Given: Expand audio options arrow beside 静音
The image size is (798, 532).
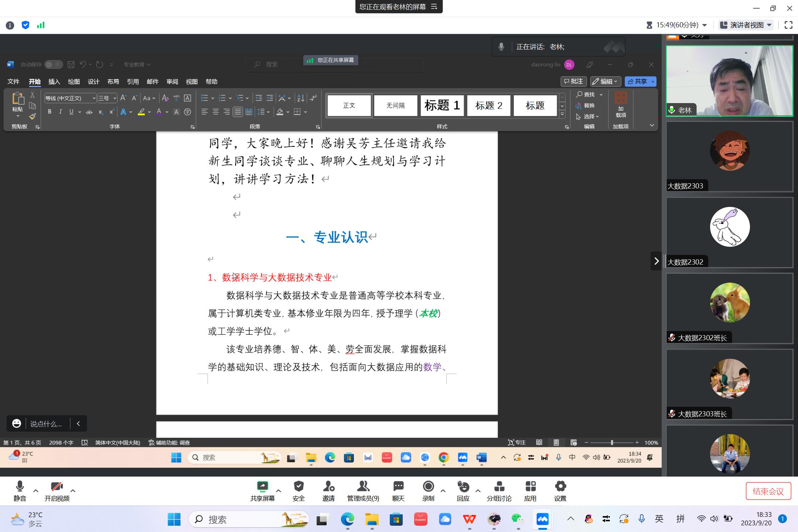Looking at the screenshot, I should pos(36,491).
